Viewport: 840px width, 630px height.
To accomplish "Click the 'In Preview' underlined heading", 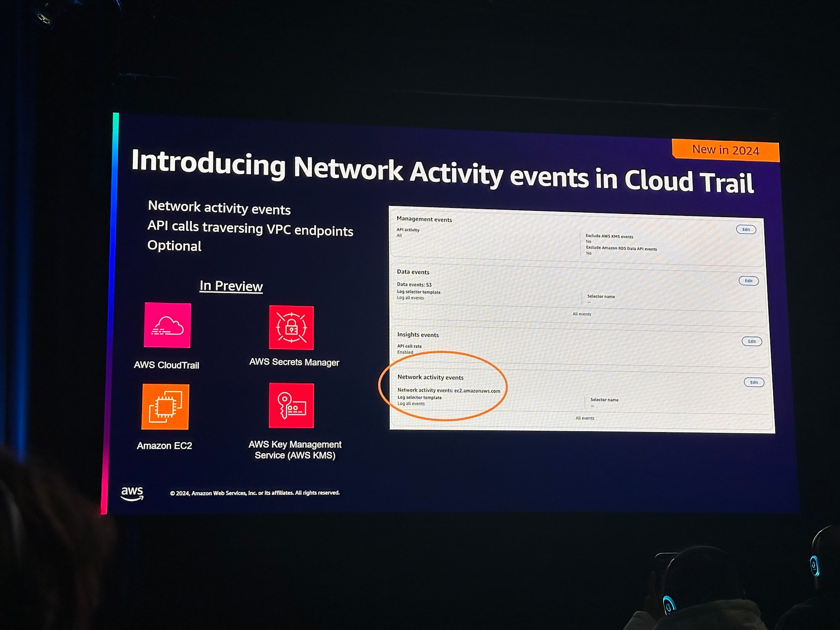I will point(231,286).
